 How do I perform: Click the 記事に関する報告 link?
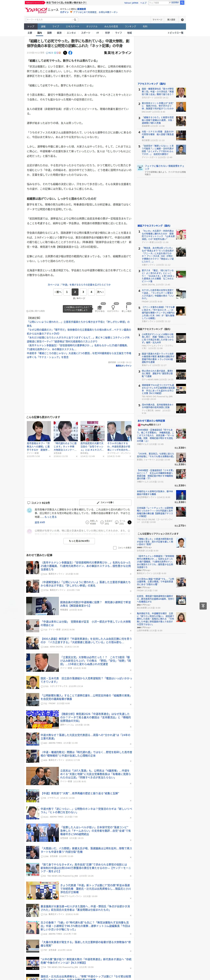click(x=35, y=311)
